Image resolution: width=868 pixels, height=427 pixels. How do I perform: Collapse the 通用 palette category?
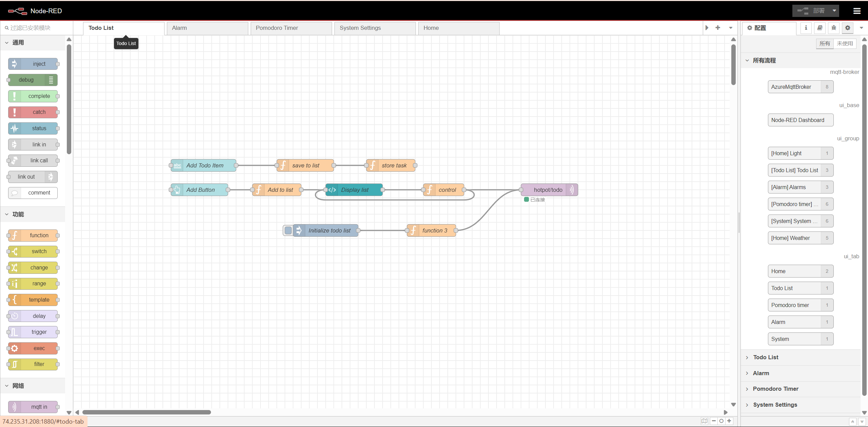(x=18, y=43)
